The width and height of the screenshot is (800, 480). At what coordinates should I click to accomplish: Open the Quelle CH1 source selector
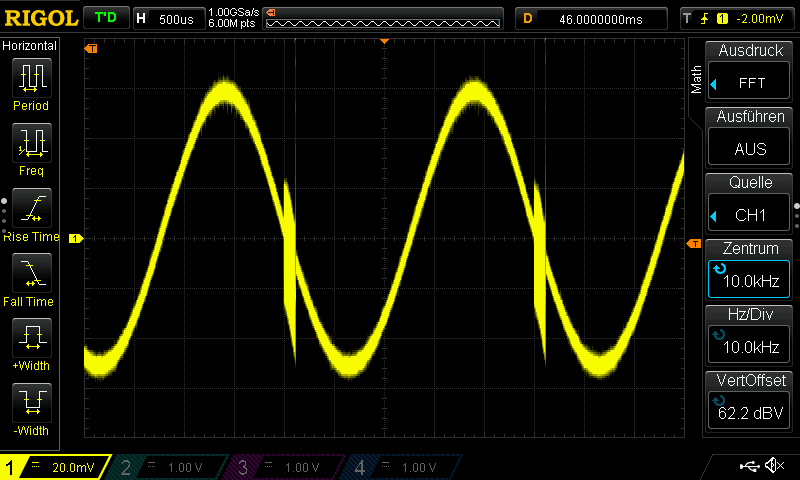coord(749,204)
